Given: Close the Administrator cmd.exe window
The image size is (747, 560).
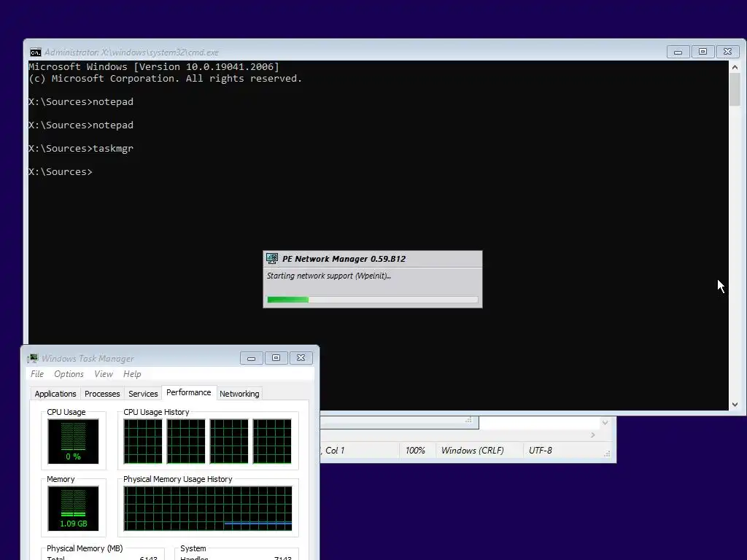Looking at the screenshot, I should click(727, 52).
